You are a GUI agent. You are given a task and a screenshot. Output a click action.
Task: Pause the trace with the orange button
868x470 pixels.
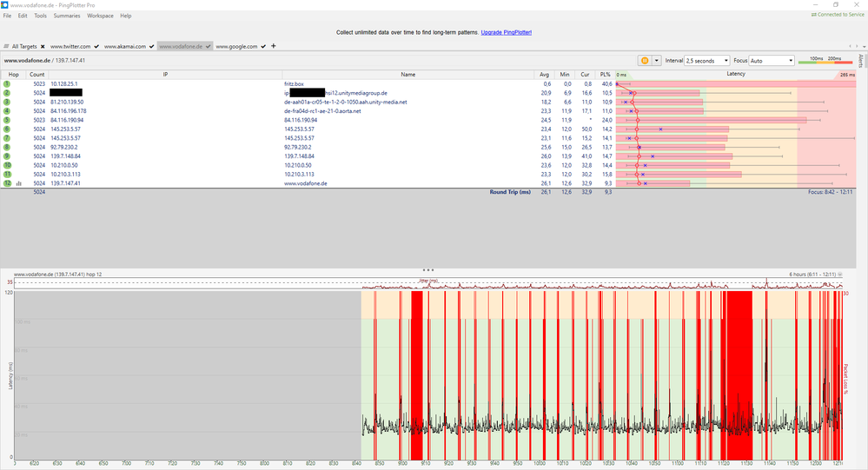coord(645,61)
